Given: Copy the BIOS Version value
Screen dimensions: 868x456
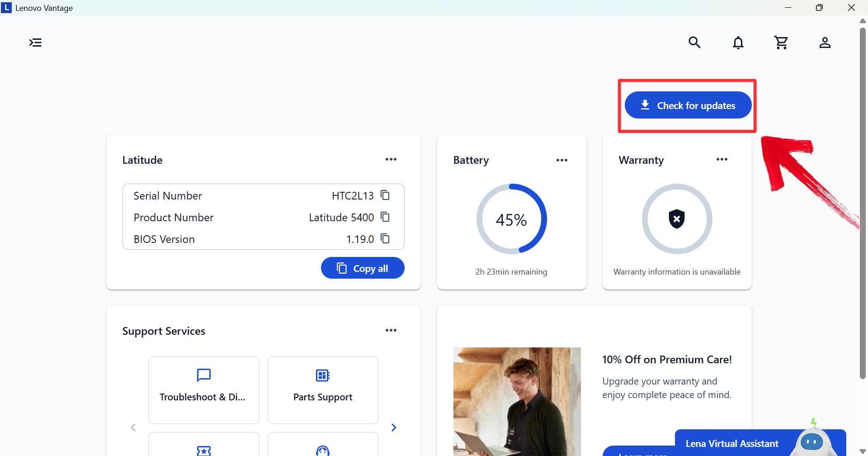Looking at the screenshot, I should 385,239.
